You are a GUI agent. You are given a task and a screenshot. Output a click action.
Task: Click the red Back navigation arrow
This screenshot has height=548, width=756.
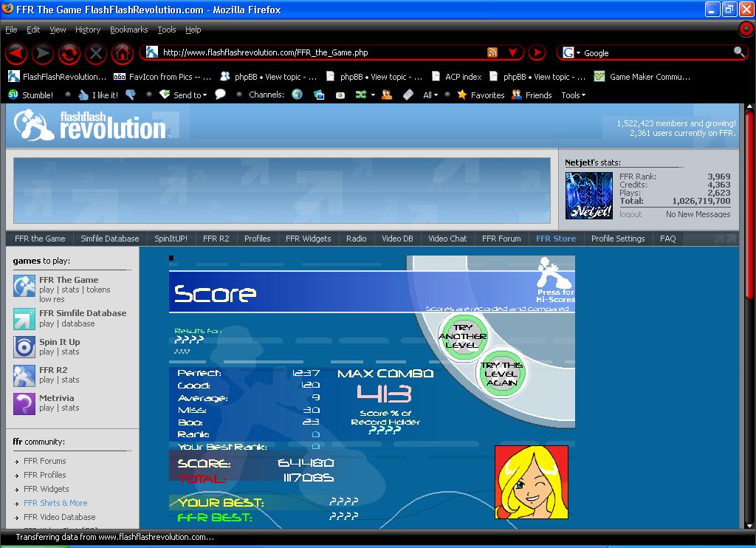click(x=16, y=53)
